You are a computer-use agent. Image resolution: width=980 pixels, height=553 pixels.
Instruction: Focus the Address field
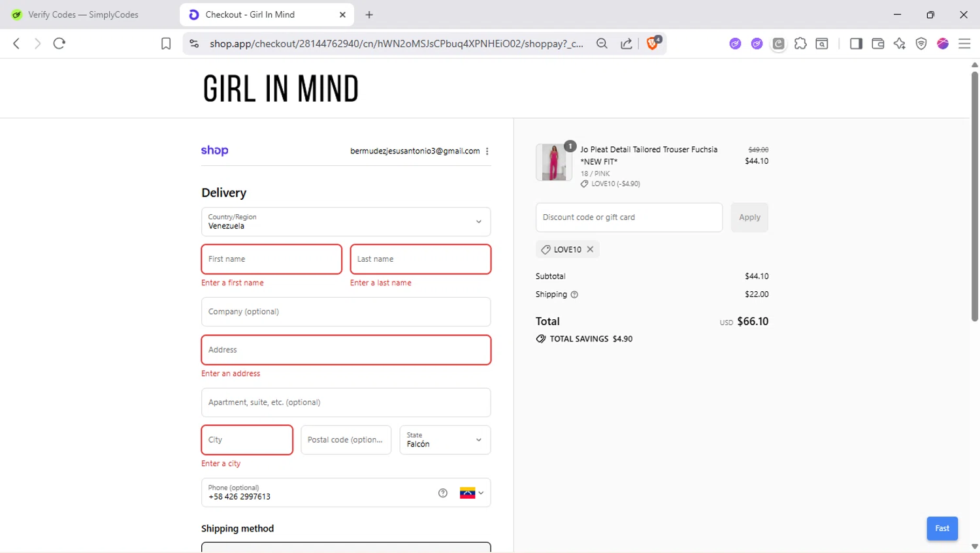coord(346,350)
